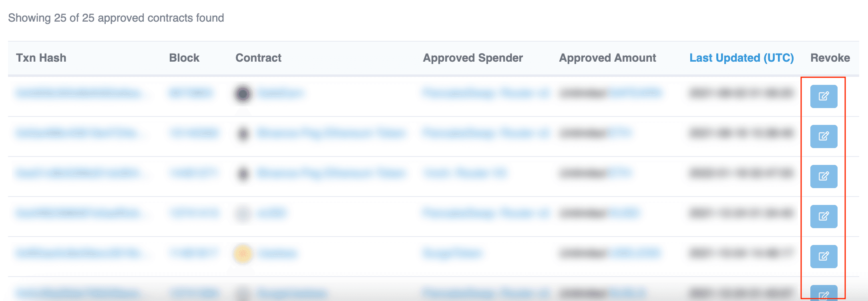Click the dark circular token icon in the first row
The width and height of the screenshot is (868, 301).
click(x=243, y=94)
